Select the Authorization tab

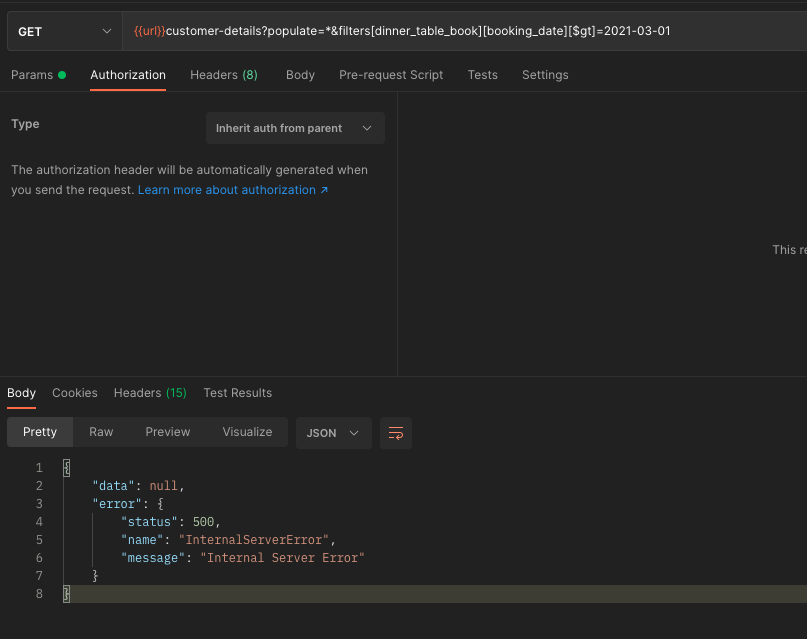(x=128, y=75)
